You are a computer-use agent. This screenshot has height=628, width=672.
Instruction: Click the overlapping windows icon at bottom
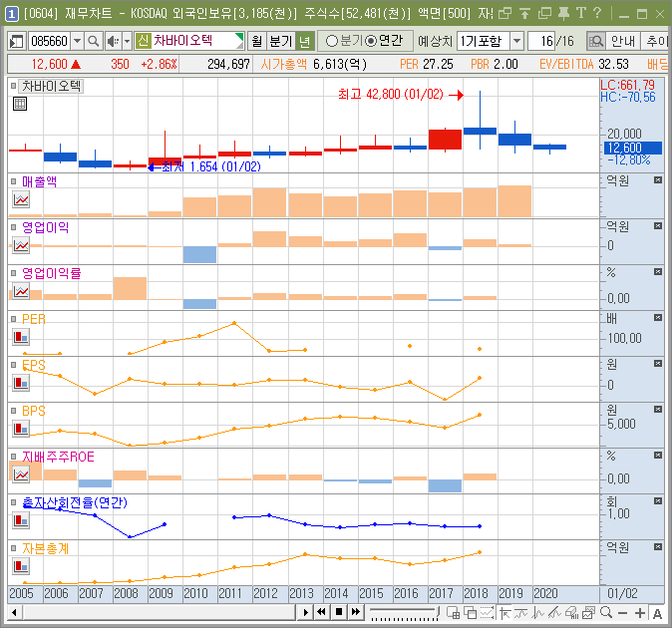click(471, 613)
